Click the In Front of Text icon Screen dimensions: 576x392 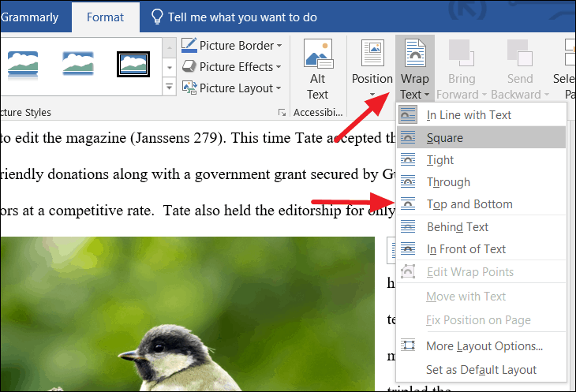[x=408, y=249]
